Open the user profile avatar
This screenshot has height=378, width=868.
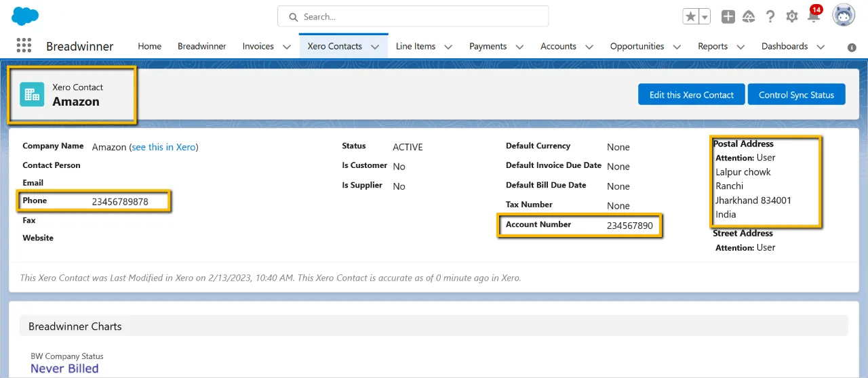(844, 16)
